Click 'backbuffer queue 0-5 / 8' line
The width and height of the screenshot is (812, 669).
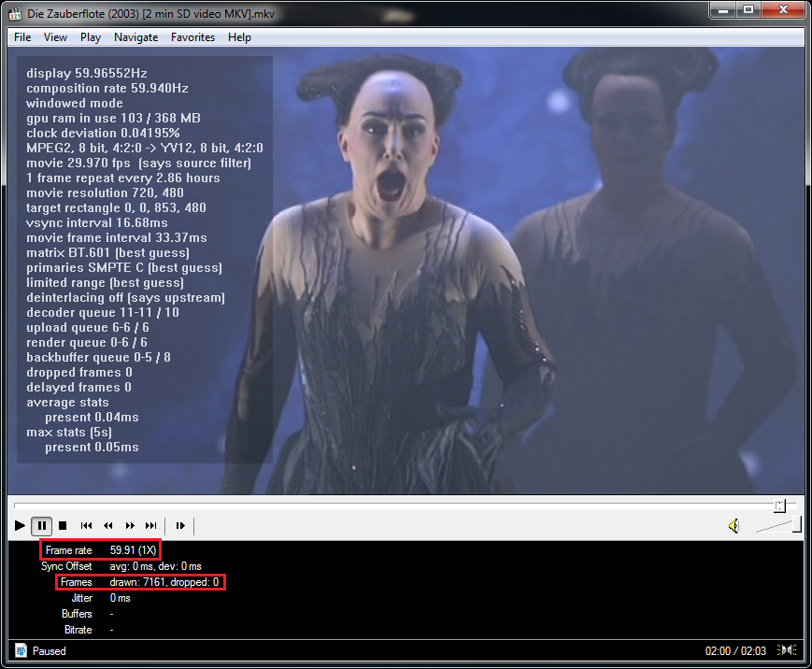coord(98,357)
